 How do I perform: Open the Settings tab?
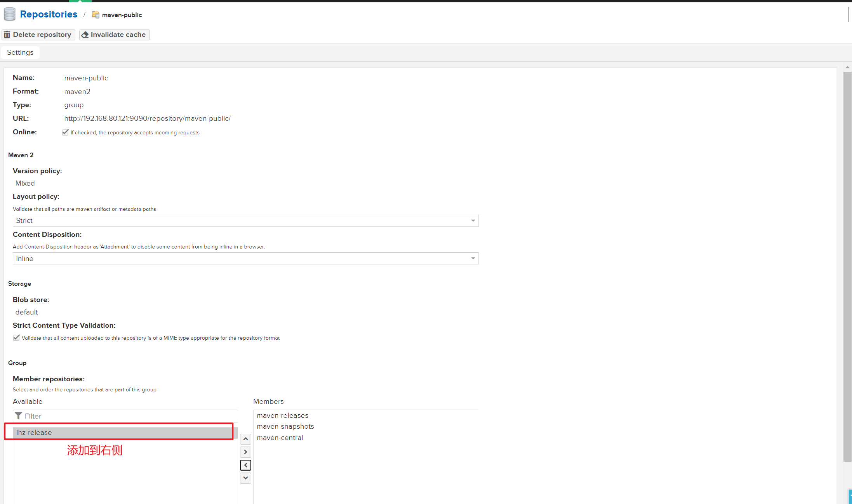[20, 52]
